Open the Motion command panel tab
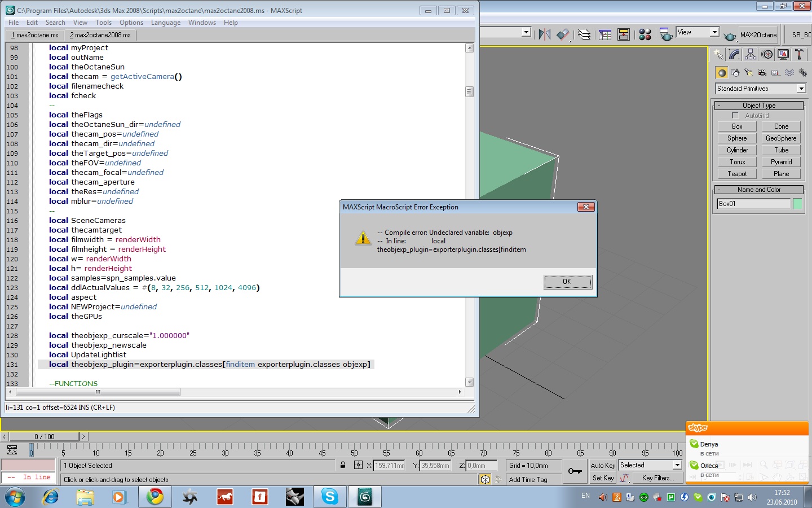Image resolution: width=812 pixels, height=508 pixels. tap(767, 54)
